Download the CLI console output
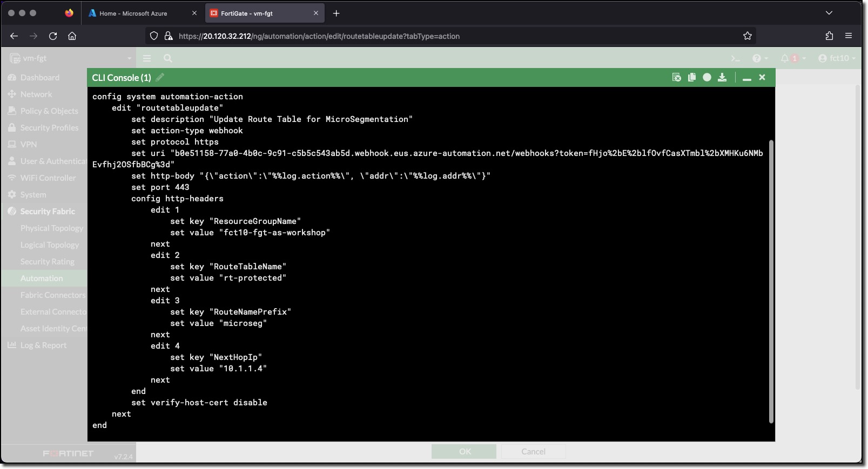 (722, 78)
